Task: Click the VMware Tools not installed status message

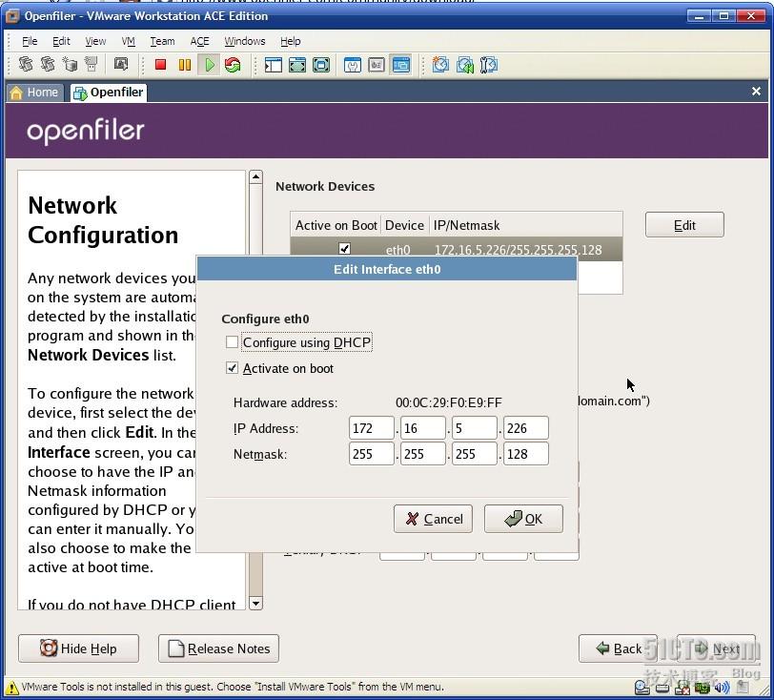Action: (x=233, y=687)
